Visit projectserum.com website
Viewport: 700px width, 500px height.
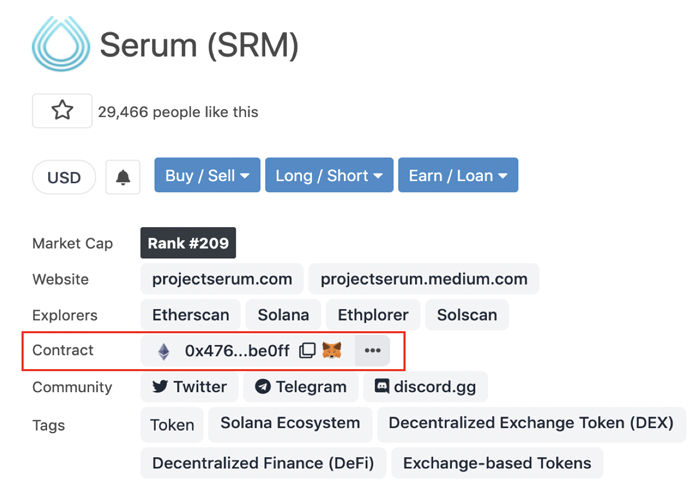(222, 279)
